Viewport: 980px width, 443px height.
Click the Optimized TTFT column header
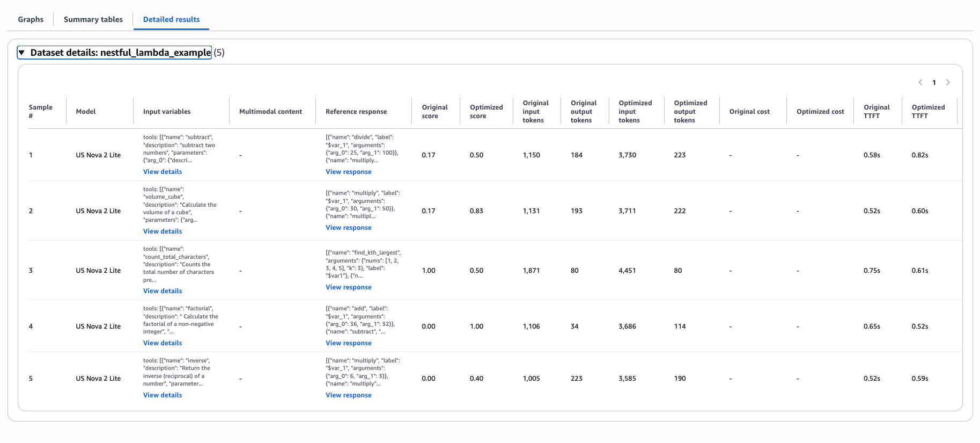928,112
